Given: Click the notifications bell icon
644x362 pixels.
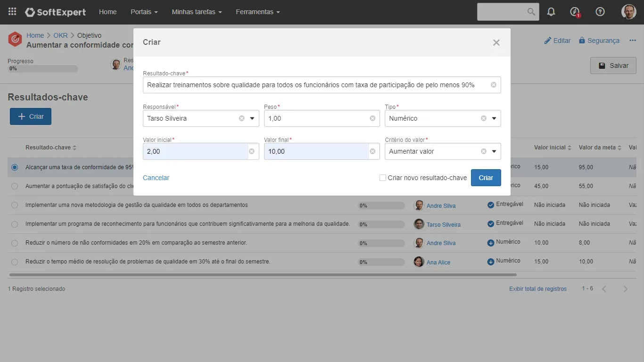Looking at the screenshot, I should point(551,12).
